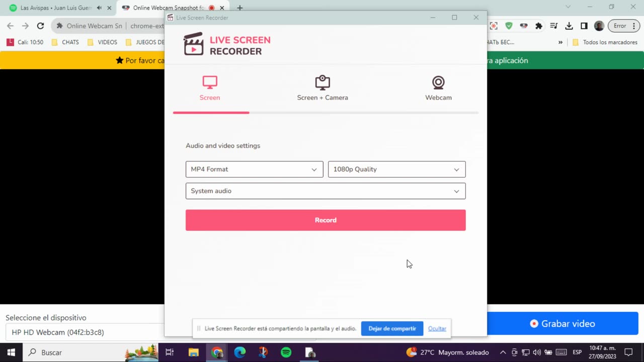Image resolution: width=644 pixels, height=362 pixels.
Task: Open a new Chrome tab
Action: click(240, 8)
